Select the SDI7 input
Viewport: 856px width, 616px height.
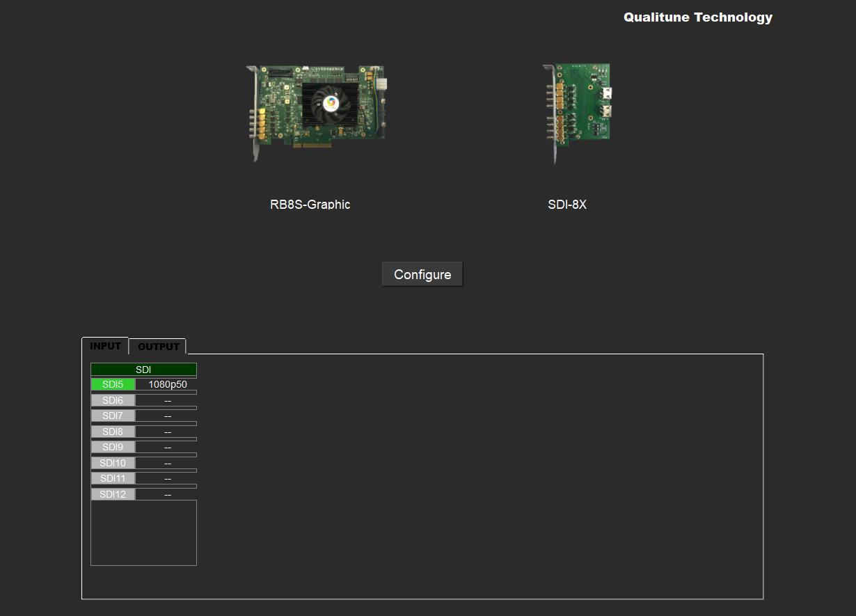(x=113, y=416)
